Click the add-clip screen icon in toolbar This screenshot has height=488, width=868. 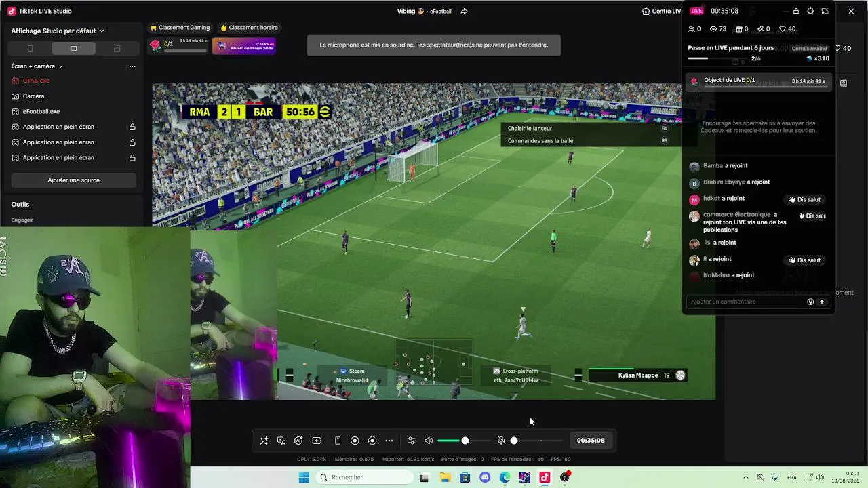[x=317, y=441]
